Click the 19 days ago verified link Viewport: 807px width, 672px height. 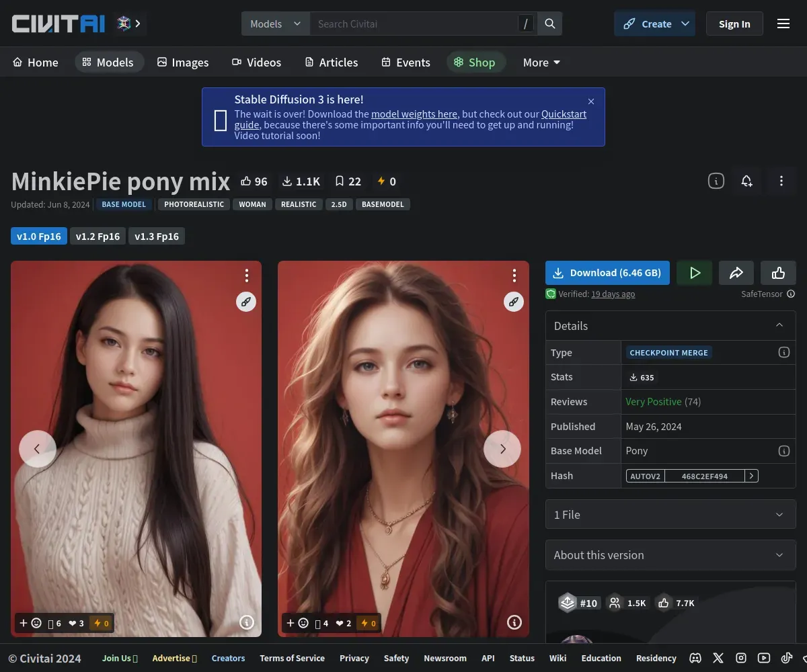click(x=613, y=294)
